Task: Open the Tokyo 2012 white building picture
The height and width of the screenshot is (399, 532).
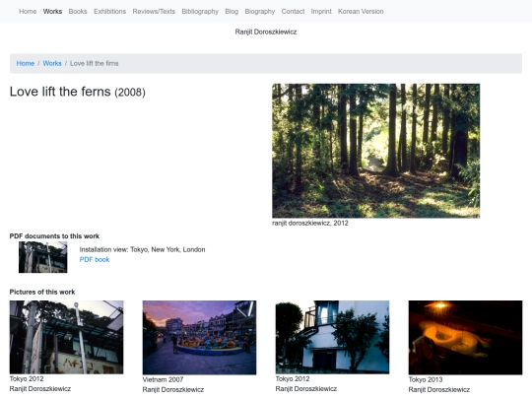Action: [333, 337]
